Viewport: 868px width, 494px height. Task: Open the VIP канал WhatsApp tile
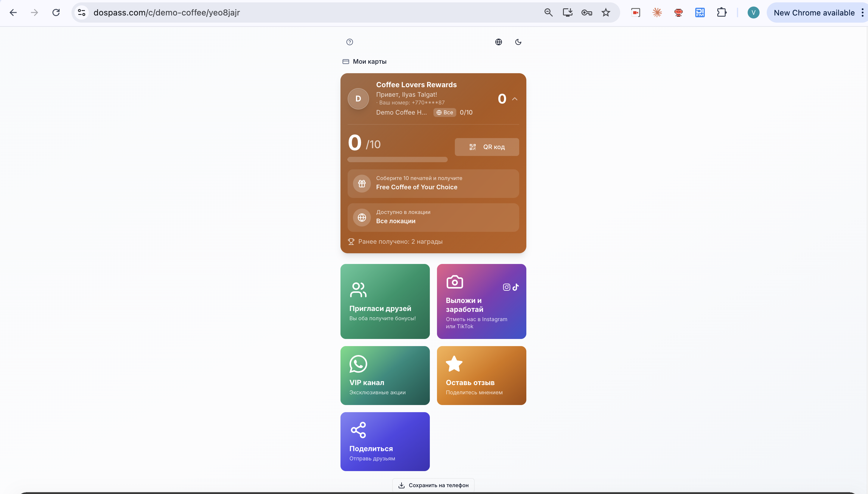385,375
